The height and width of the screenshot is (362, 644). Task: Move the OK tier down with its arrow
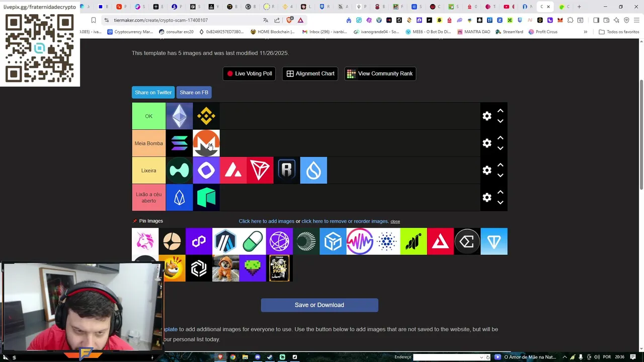coord(500,121)
